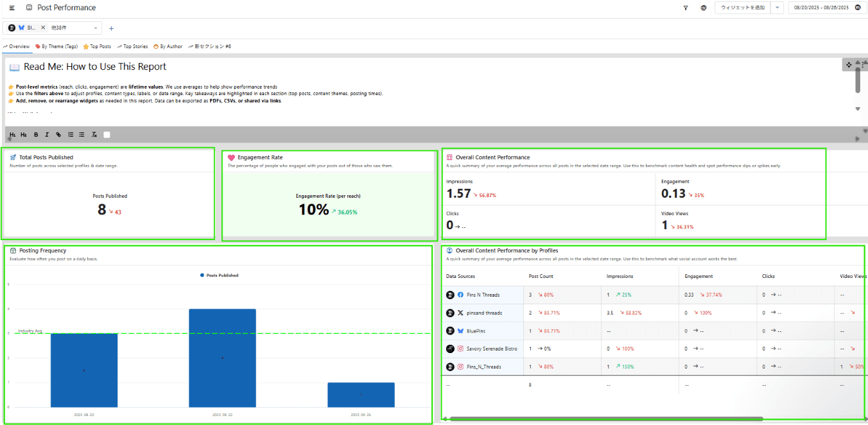The image size is (868, 425).
Task: Click the globe icon in top bar
Action: point(704,8)
